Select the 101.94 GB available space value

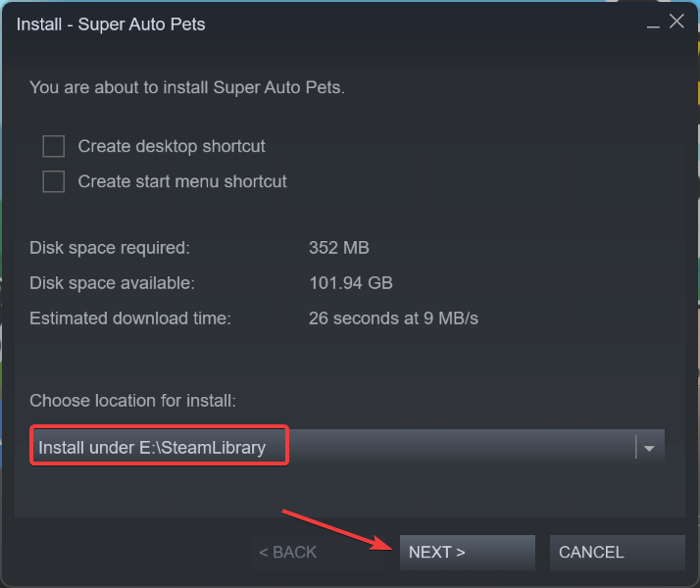[351, 283]
